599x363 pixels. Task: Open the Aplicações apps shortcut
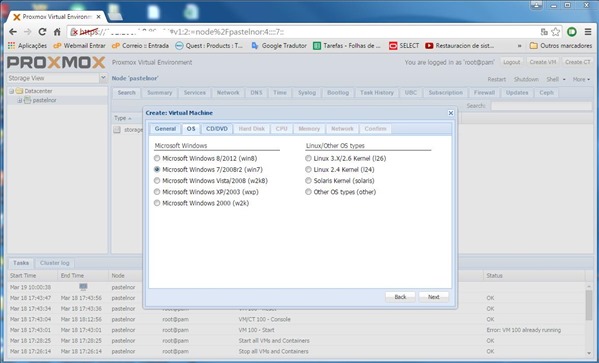tap(27, 45)
